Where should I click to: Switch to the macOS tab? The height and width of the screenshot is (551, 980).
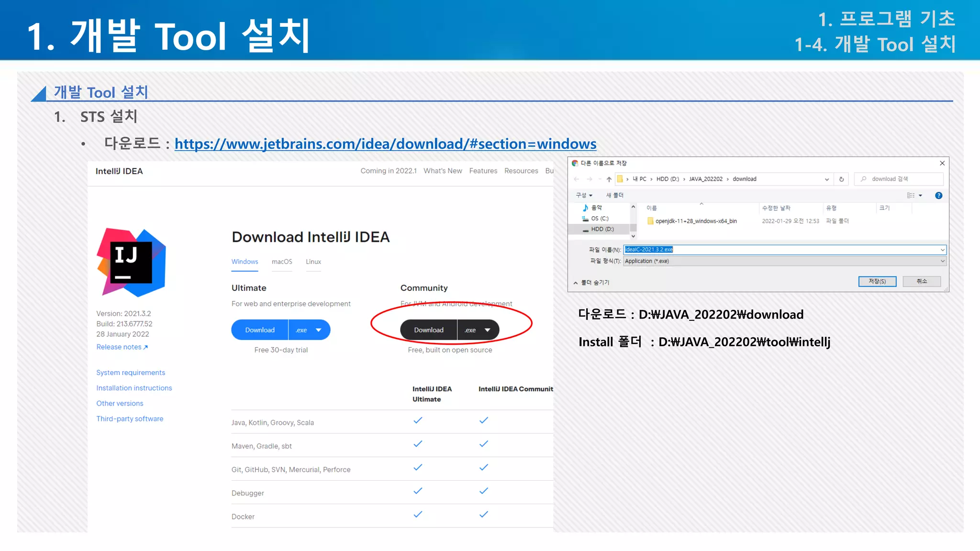click(282, 262)
